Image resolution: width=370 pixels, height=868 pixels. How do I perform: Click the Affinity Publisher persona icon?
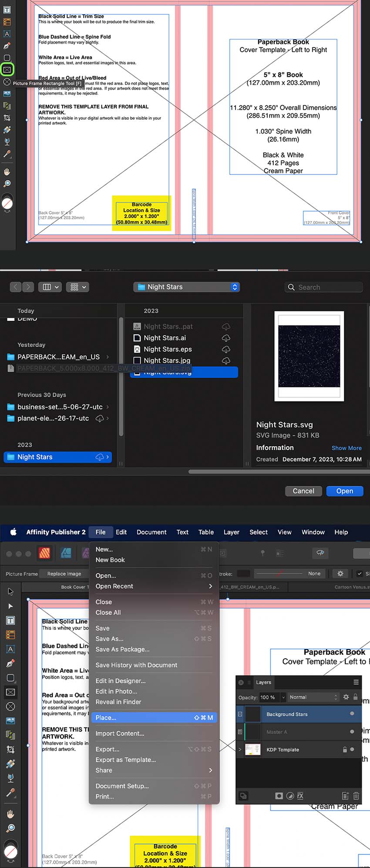[45, 553]
